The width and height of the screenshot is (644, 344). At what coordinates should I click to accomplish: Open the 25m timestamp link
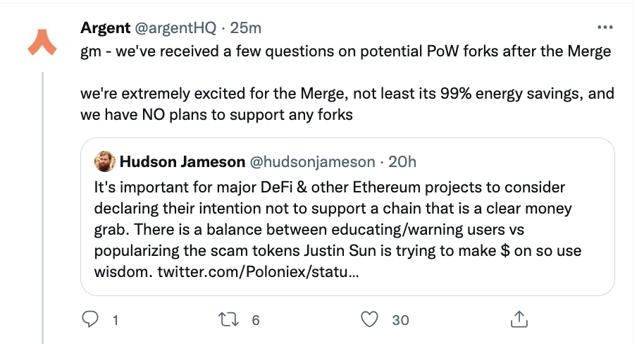point(246,28)
